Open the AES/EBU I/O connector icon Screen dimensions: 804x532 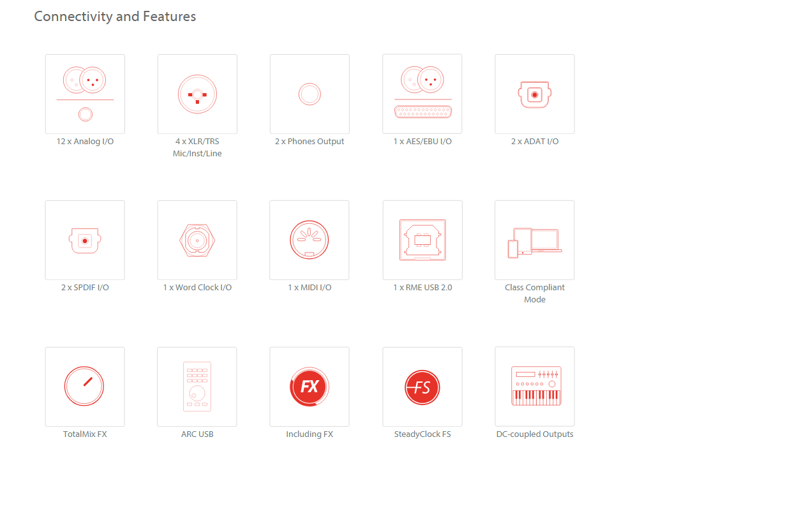point(422,94)
